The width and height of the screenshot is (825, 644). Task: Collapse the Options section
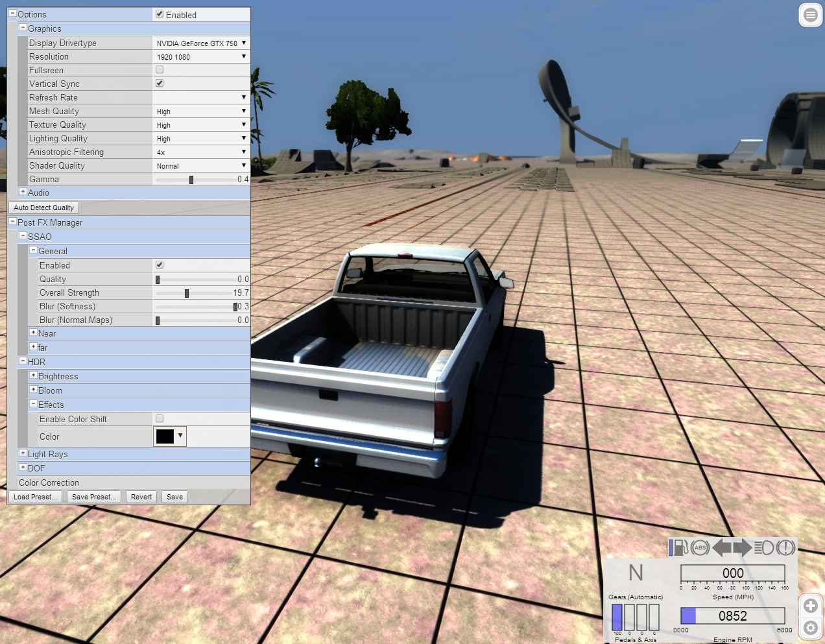[x=12, y=13]
